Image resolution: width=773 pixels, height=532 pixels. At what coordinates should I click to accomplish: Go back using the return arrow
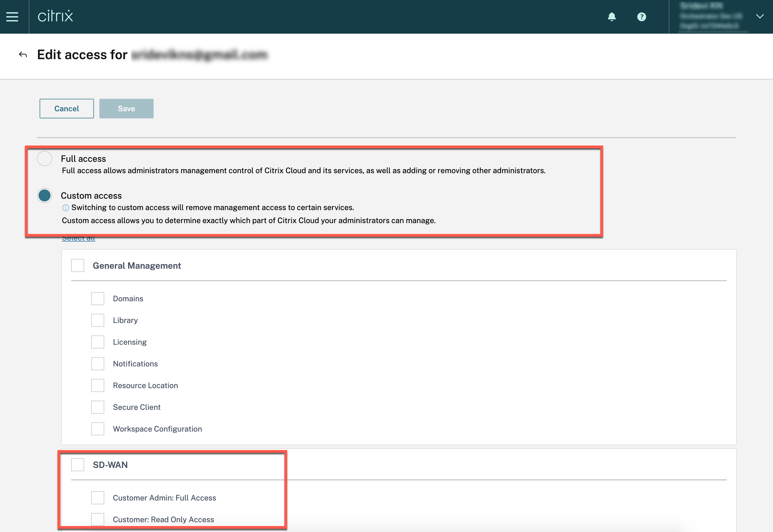[x=23, y=54]
